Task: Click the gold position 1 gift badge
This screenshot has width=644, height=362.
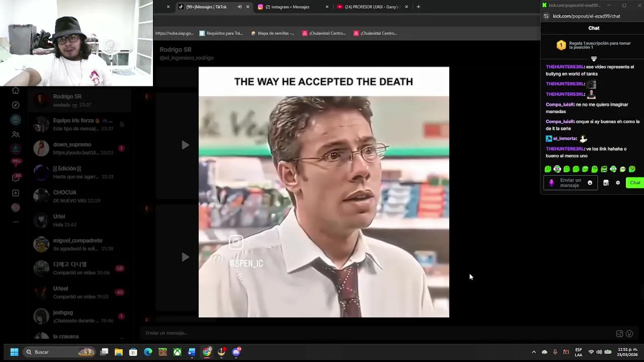Action: pyautogui.click(x=561, y=45)
